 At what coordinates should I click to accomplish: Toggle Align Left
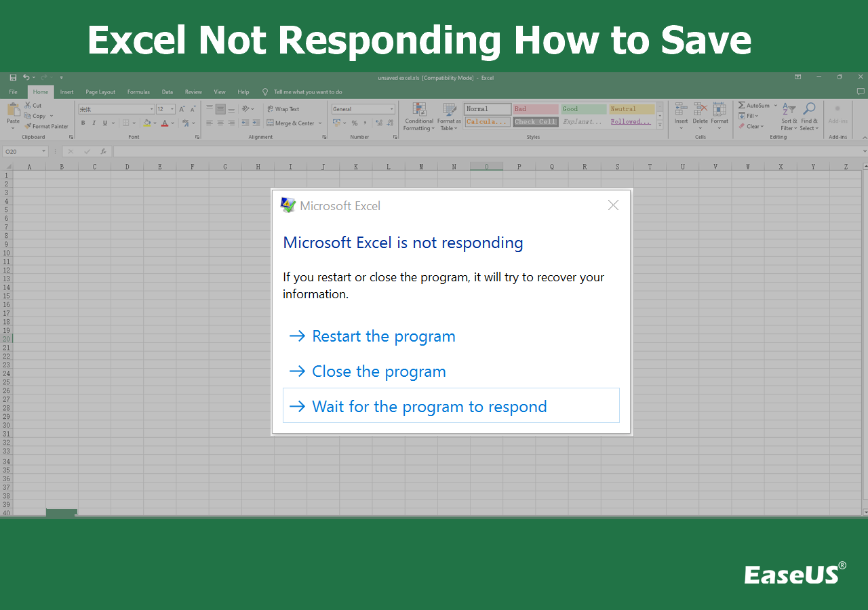click(210, 123)
